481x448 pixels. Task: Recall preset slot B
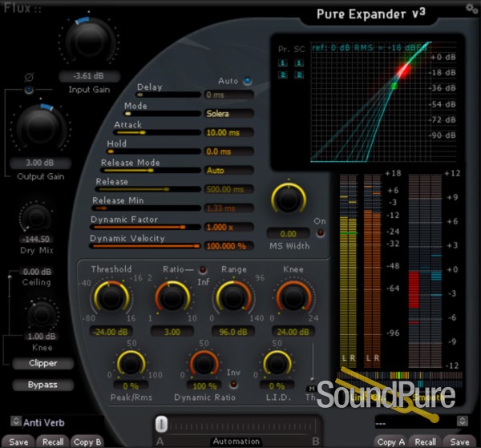tap(425, 442)
